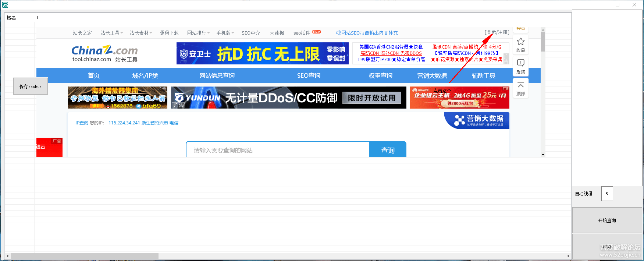
Task: Open the 安卫士 抗D抗C banner ad
Action: [263, 53]
